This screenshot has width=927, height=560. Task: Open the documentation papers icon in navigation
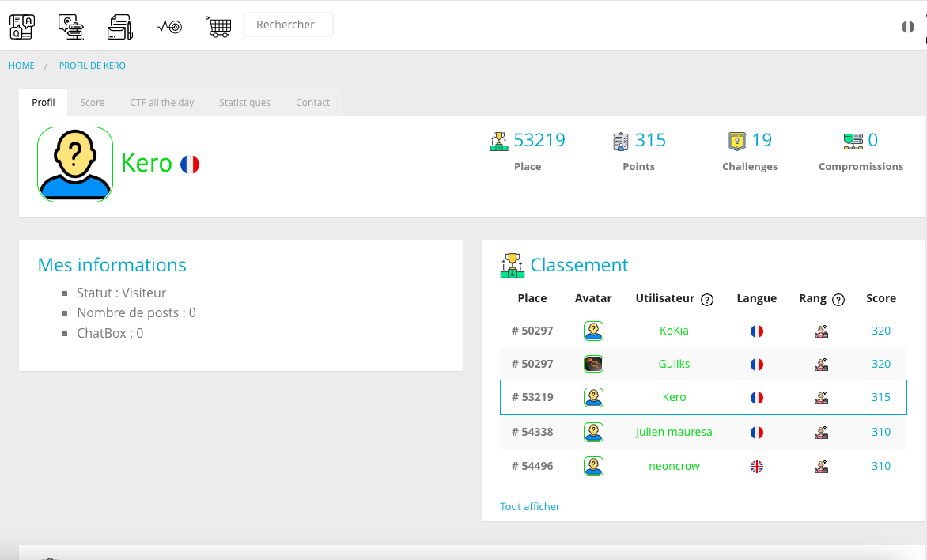[x=120, y=27]
